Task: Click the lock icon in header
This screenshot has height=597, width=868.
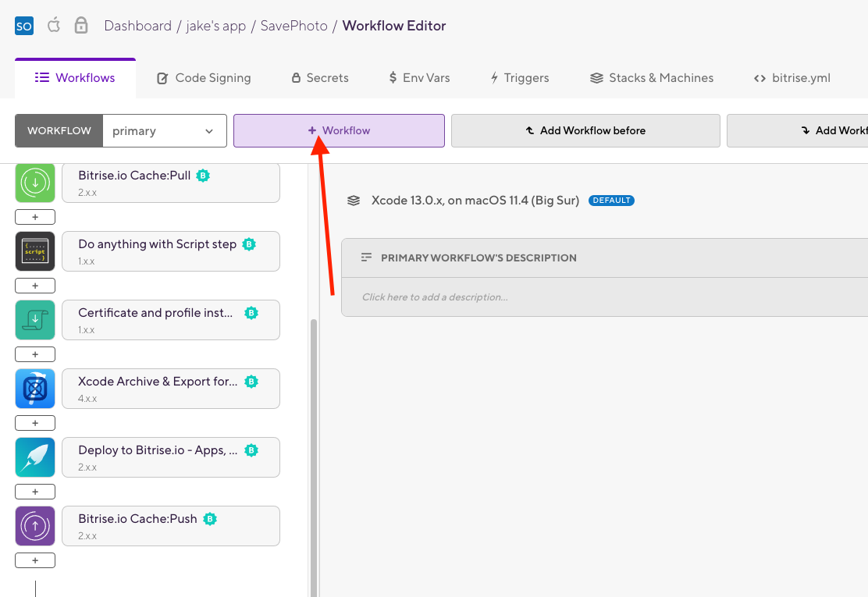Action: click(x=81, y=25)
